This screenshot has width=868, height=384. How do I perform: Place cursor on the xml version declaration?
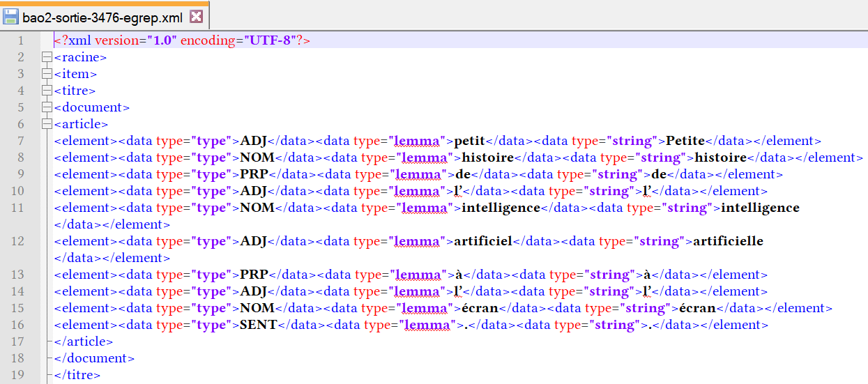point(182,40)
